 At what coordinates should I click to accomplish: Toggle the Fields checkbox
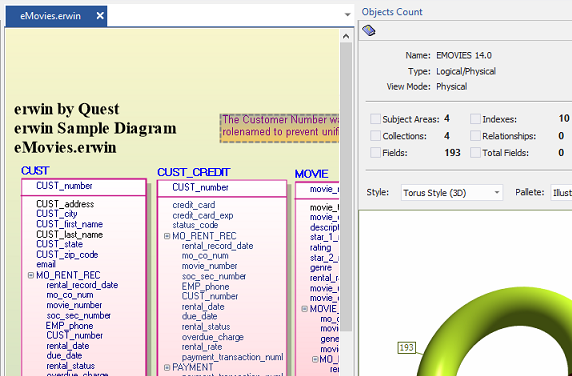coord(375,152)
